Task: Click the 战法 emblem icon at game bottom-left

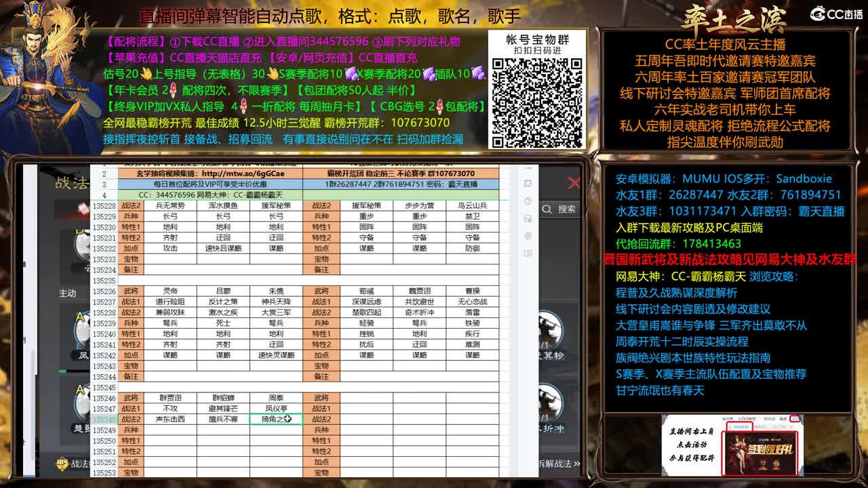Action: [64, 464]
